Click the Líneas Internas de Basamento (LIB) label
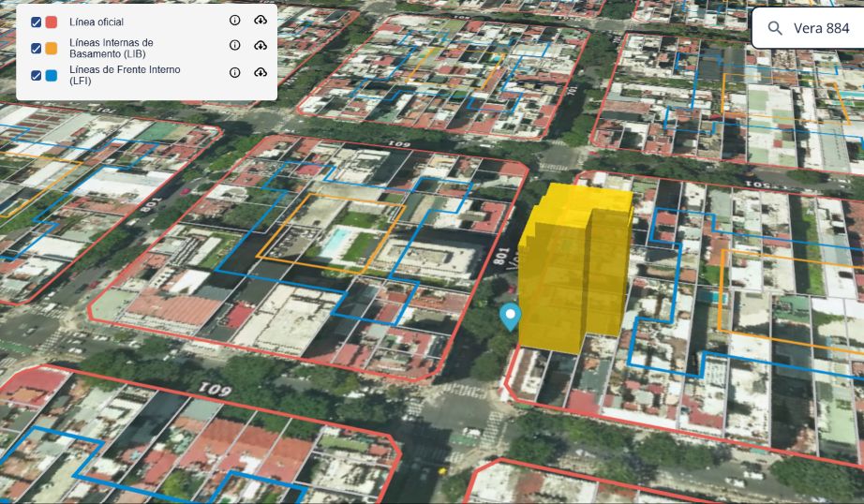This screenshot has height=504, width=864. [x=112, y=49]
